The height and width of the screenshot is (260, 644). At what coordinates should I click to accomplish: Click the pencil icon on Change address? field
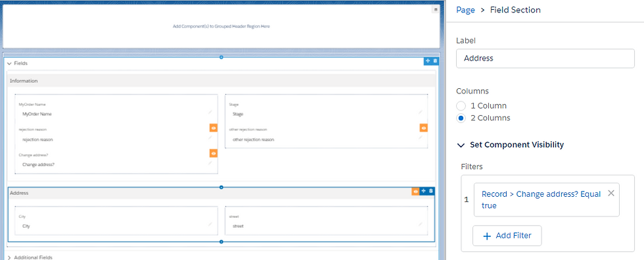[210, 163]
